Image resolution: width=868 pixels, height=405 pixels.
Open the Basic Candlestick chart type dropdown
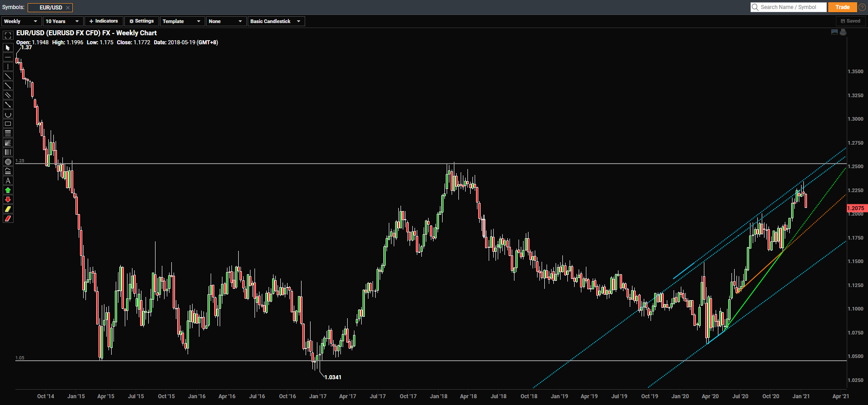[275, 21]
